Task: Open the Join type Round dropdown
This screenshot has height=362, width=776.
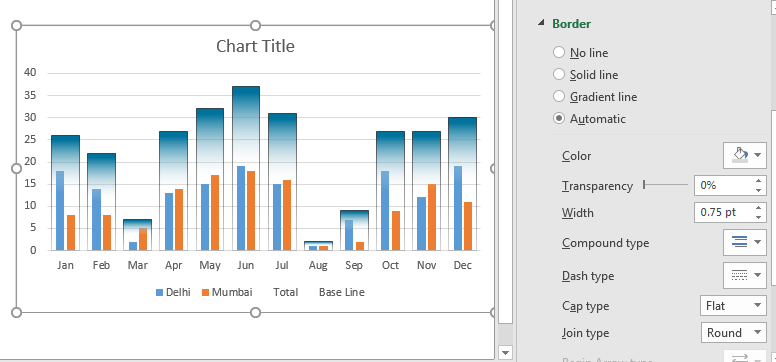Action: coord(733,332)
